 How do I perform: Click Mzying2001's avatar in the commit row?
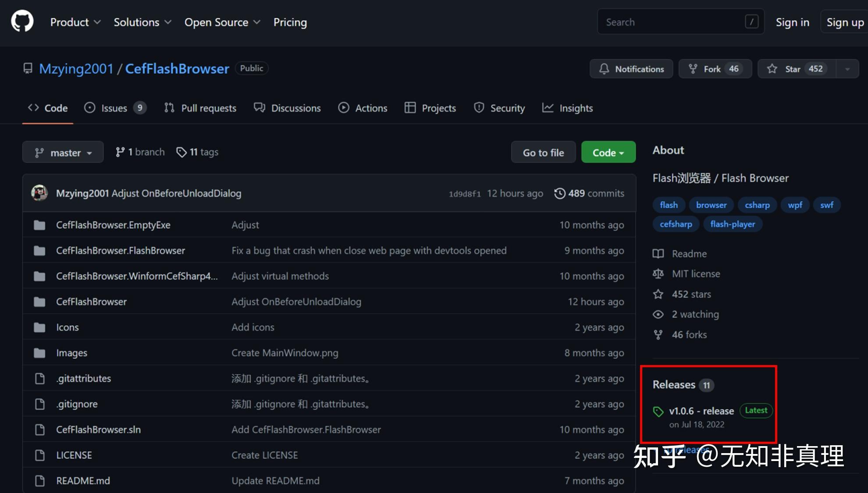[39, 193]
